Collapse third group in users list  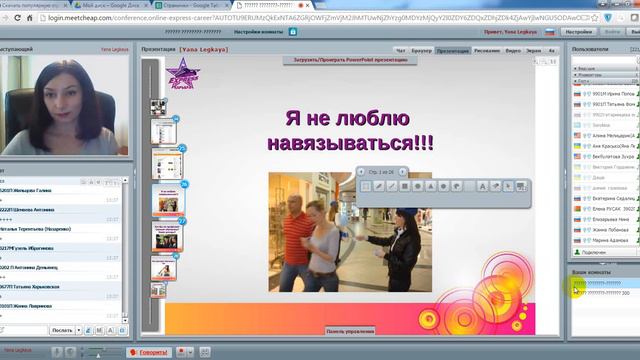click(x=576, y=81)
